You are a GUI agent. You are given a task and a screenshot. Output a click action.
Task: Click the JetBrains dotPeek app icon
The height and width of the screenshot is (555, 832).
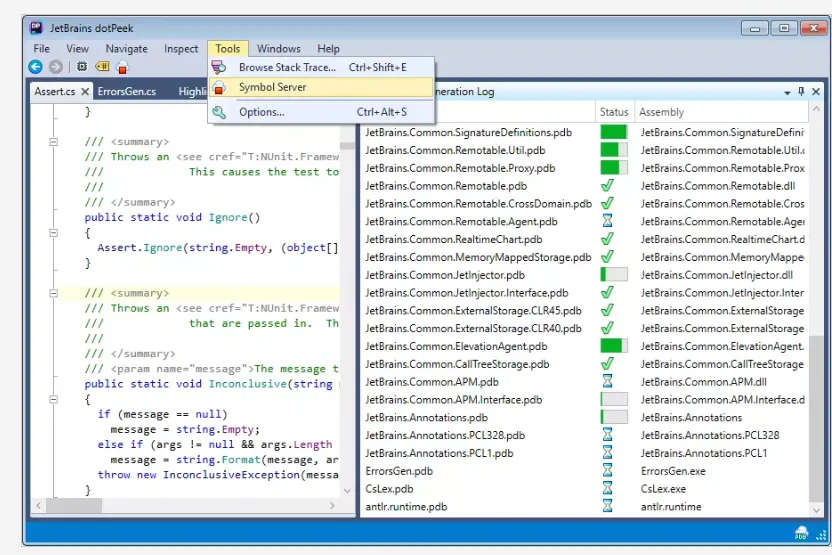pos(36,28)
